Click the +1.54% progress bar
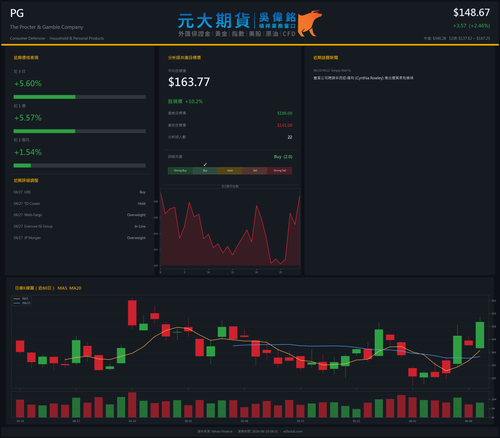The height and width of the screenshot is (438, 500). point(80,166)
